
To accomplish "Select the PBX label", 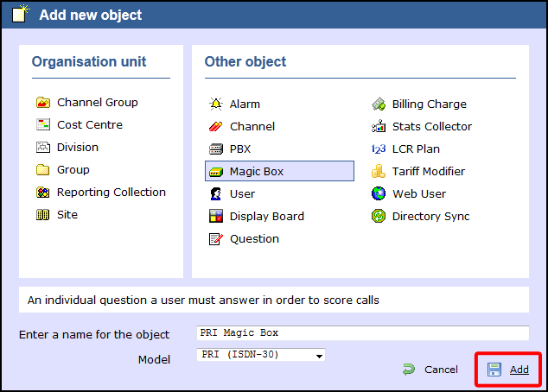I will [240, 149].
